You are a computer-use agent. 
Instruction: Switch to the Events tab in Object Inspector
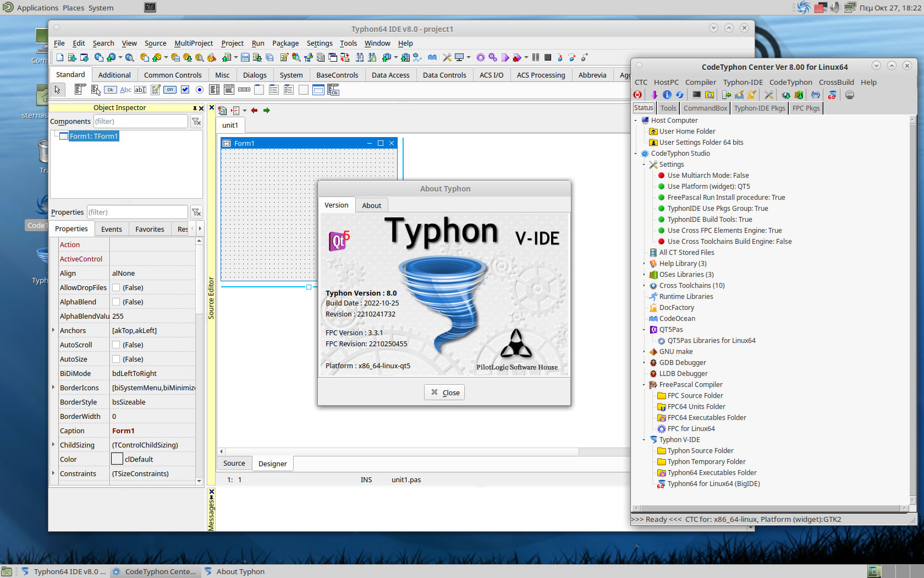pyautogui.click(x=112, y=229)
